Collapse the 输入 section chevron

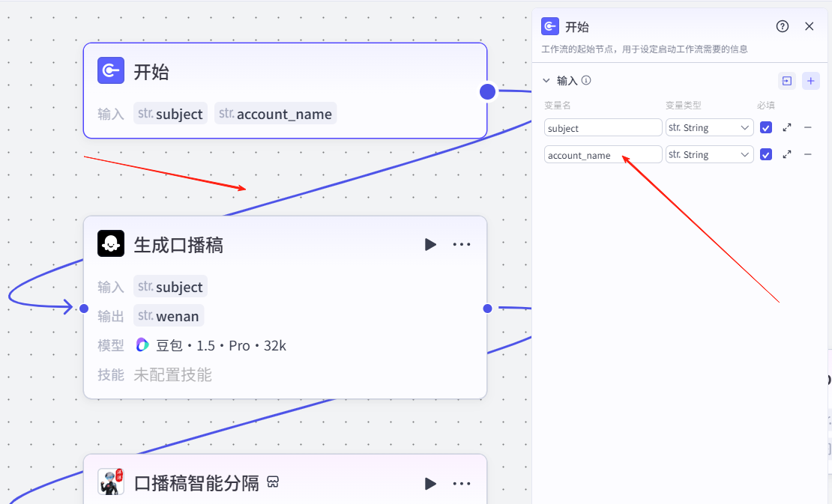(546, 80)
